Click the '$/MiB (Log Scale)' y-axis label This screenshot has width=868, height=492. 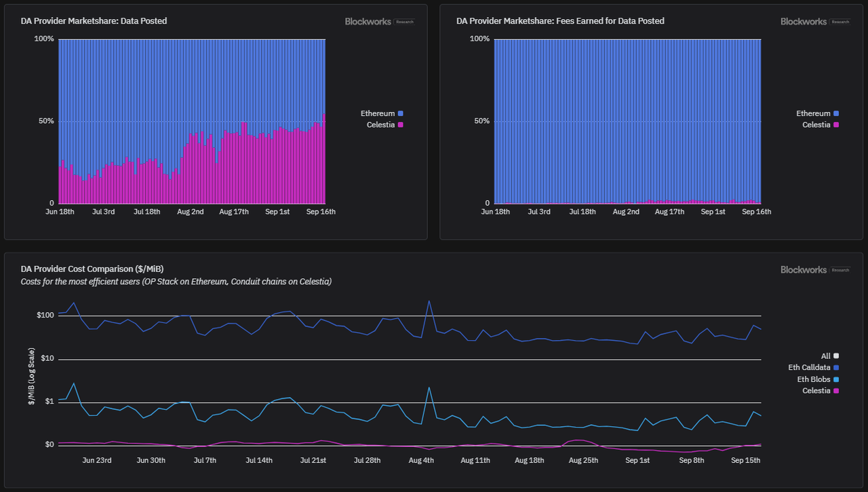pos(31,376)
